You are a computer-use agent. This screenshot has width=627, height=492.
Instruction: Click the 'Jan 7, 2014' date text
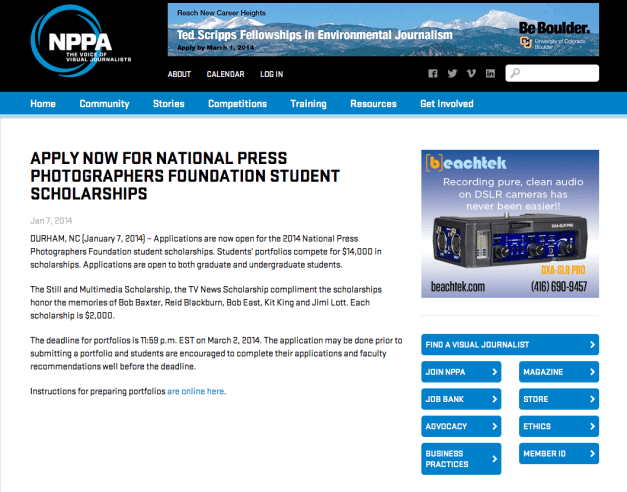coord(51,221)
